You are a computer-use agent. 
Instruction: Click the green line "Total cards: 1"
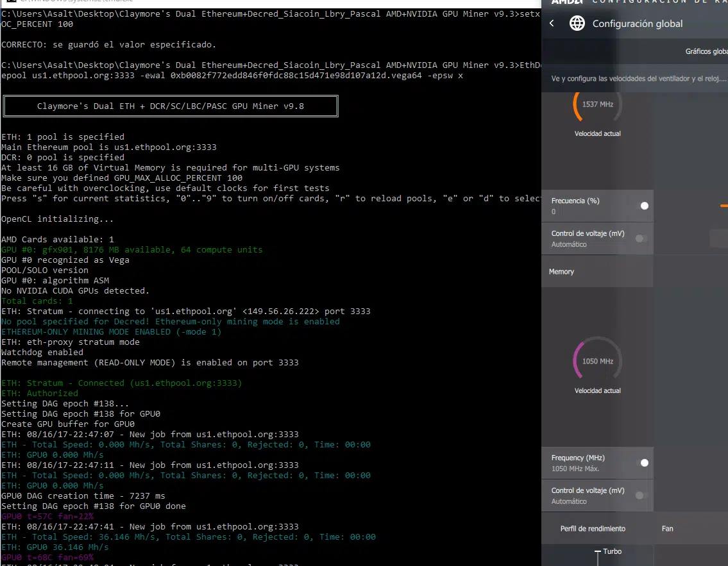click(37, 301)
